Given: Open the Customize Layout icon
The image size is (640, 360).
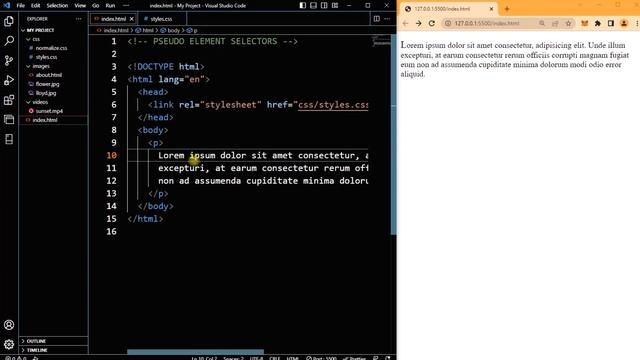Looking at the screenshot, I should coord(335,5).
